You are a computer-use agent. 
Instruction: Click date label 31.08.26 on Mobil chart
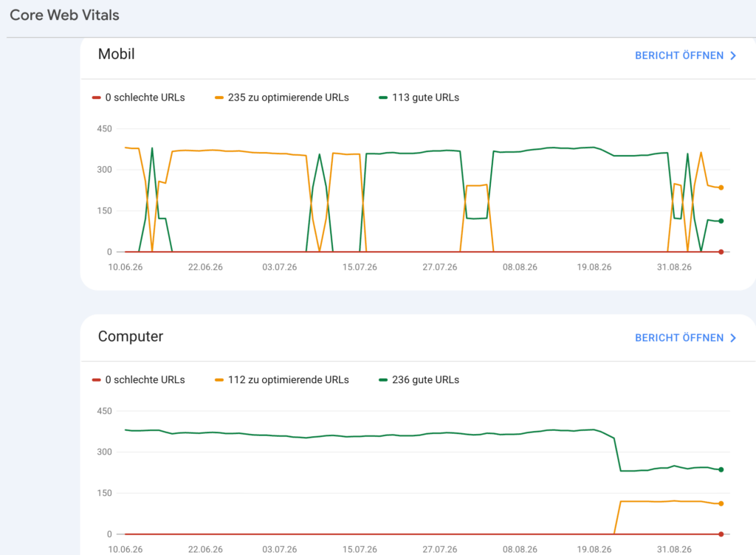point(674,267)
